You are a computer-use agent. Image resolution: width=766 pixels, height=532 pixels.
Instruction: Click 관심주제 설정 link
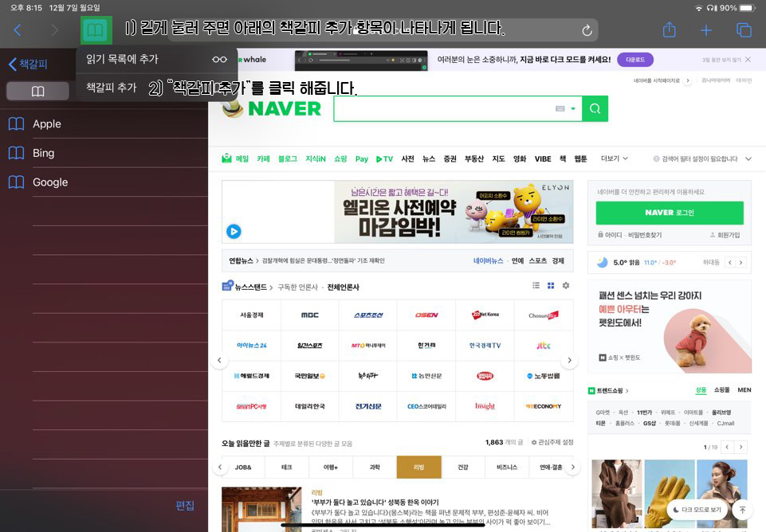552,442
